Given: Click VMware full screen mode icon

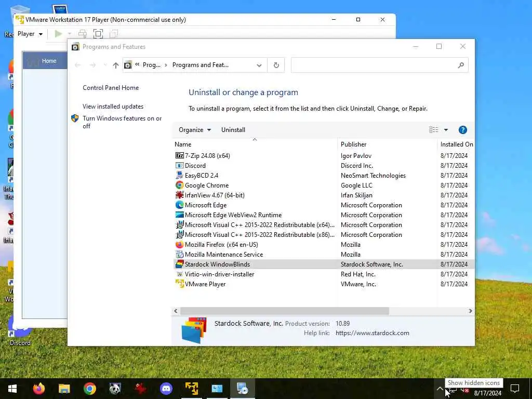Looking at the screenshot, I should pos(98,34).
